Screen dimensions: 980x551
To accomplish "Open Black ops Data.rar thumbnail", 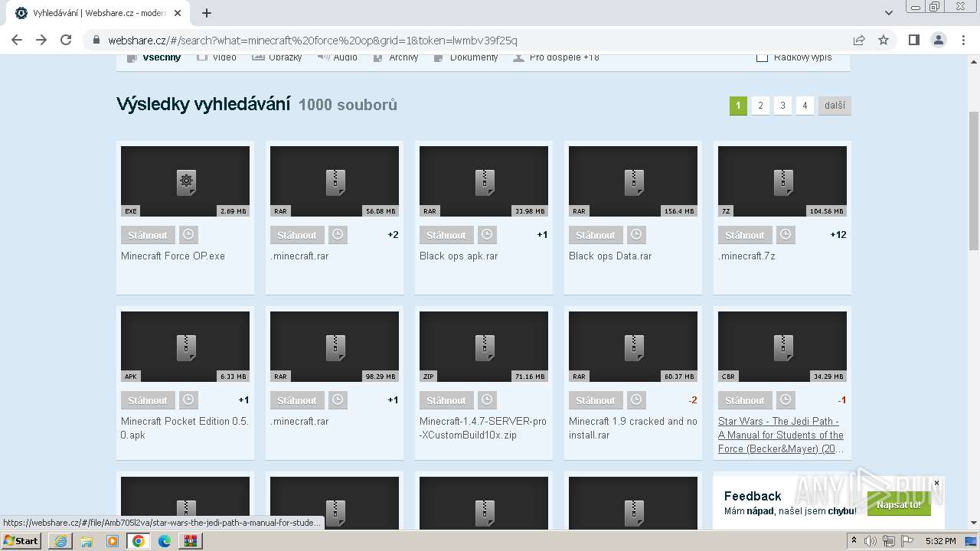I will (633, 181).
